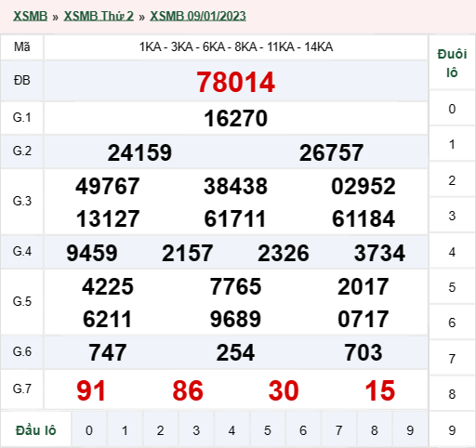
Task: Click the G.7 number 30
Action: [284, 390]
